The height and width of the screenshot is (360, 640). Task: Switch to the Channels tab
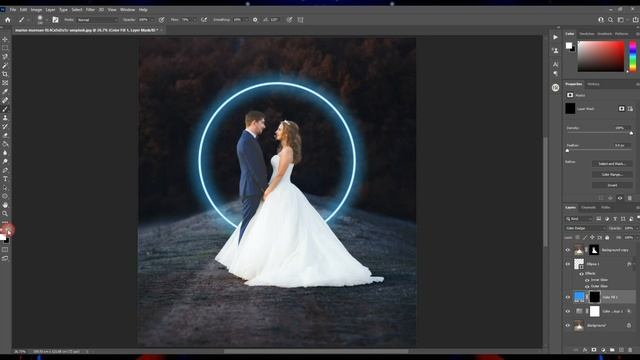[588, 208]
